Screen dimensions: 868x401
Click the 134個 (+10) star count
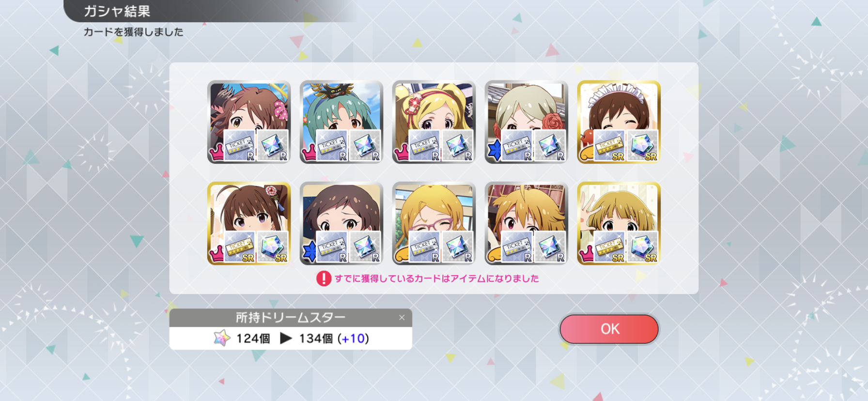(334, 338)
